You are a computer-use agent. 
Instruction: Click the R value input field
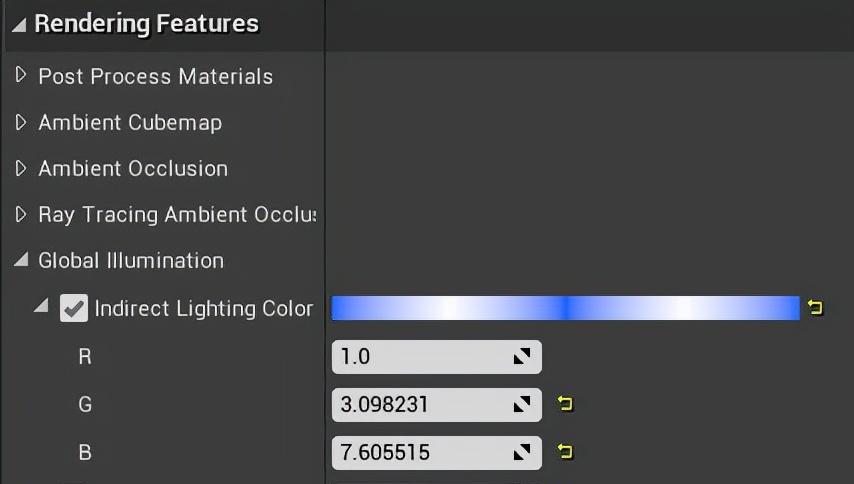420,357
